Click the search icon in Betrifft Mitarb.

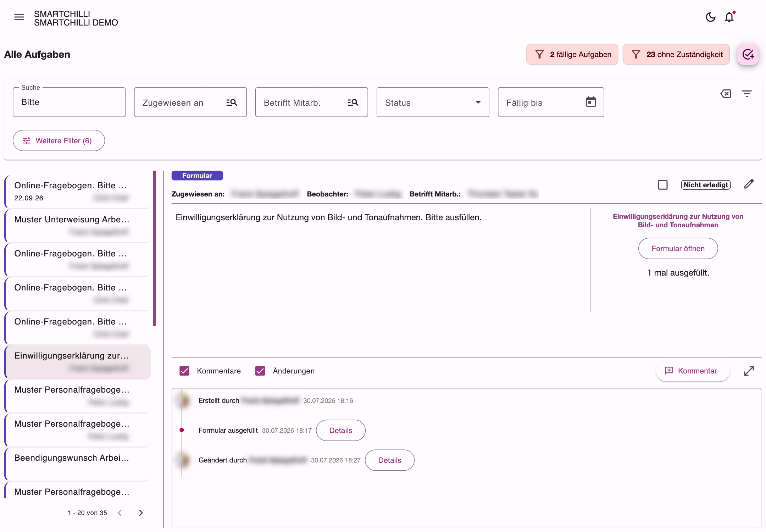(353, 102)
